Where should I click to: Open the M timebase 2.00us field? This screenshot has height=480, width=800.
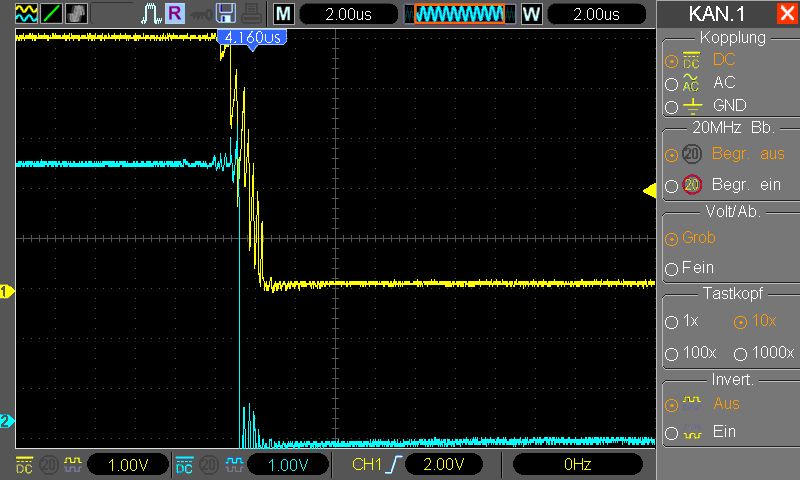pos(348,14)
